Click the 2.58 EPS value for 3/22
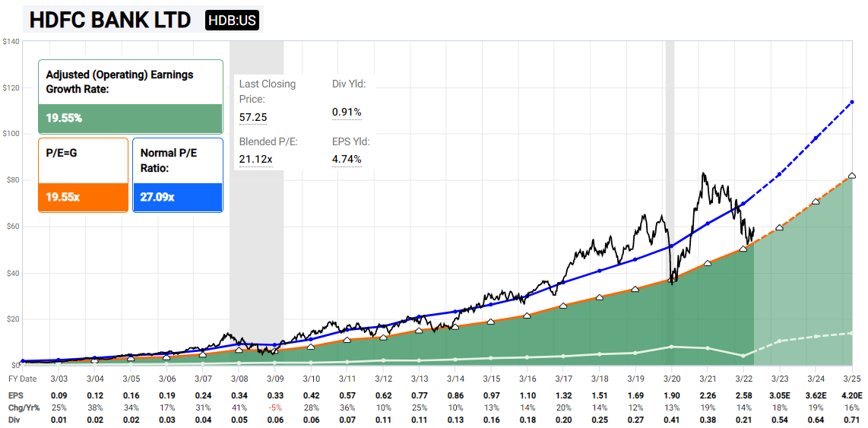868x428 pixels. point(743,397)
